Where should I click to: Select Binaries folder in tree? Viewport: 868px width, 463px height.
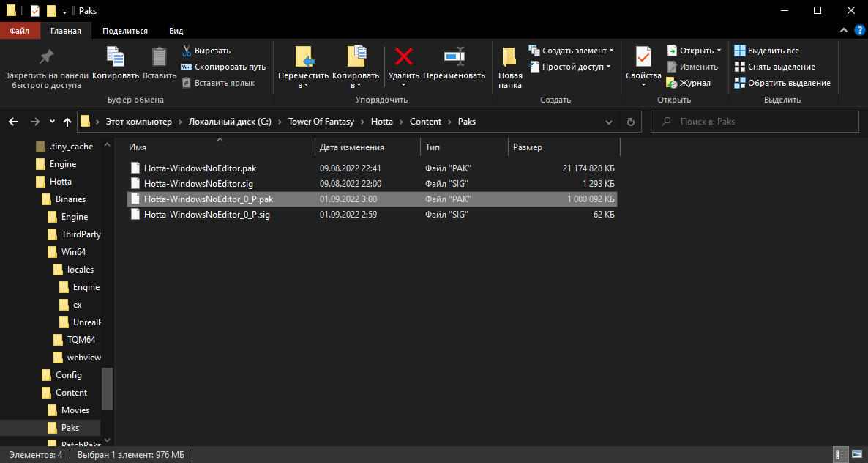point(63,199)
